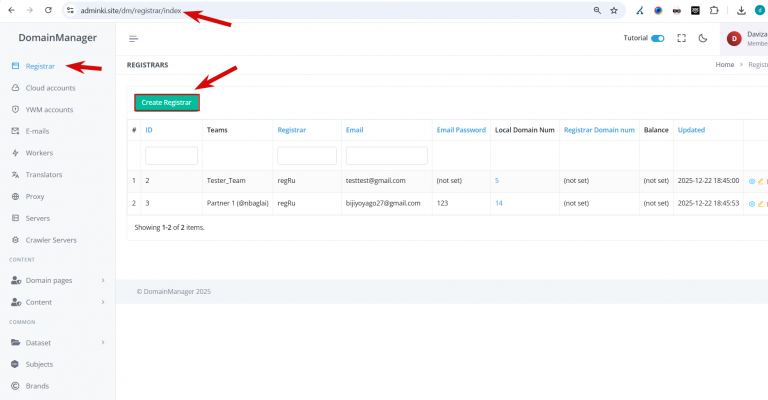Viewport: 768px width, 400px height.
Task: Click the Registrar filter input field
Action: tap(307, 156)
